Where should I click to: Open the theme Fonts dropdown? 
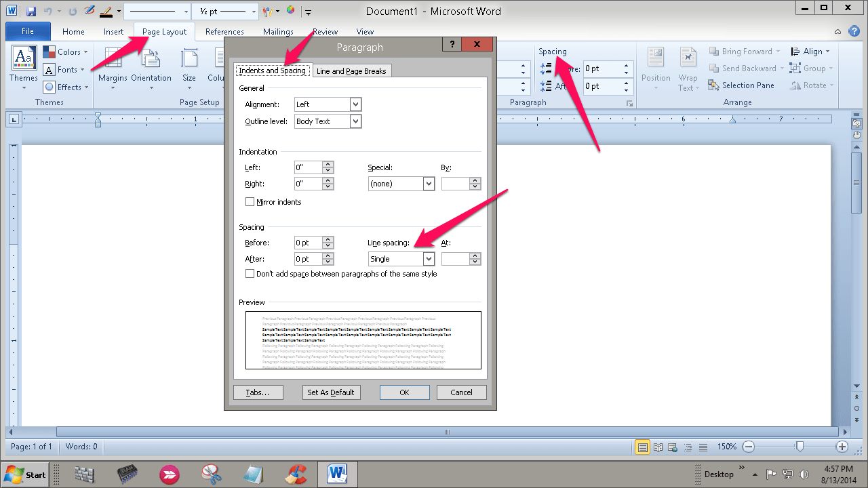(64, 70)
